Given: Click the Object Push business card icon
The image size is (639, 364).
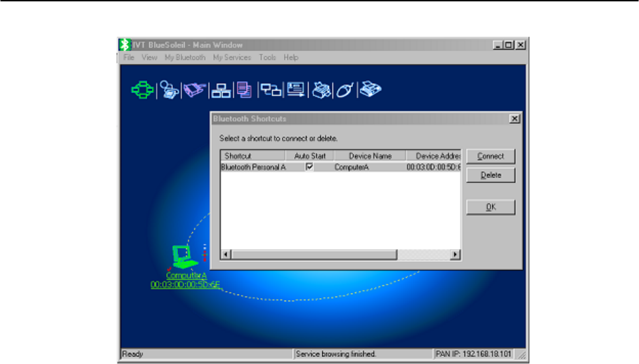Looking at the screenshot, I should [x=296, y=90].
